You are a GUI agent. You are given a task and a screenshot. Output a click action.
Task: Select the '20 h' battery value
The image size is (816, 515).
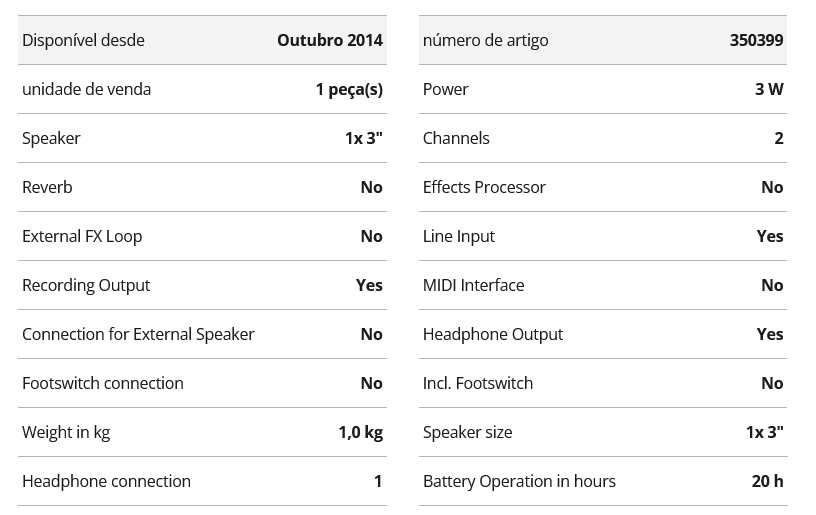tap(767, 481)
